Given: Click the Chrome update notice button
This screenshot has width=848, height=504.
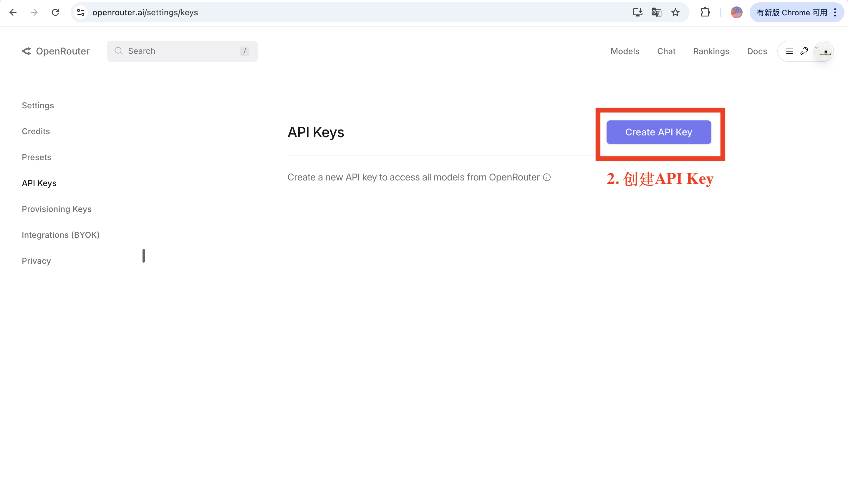Looking at the screenshot, I should click(x=791, y=12).
